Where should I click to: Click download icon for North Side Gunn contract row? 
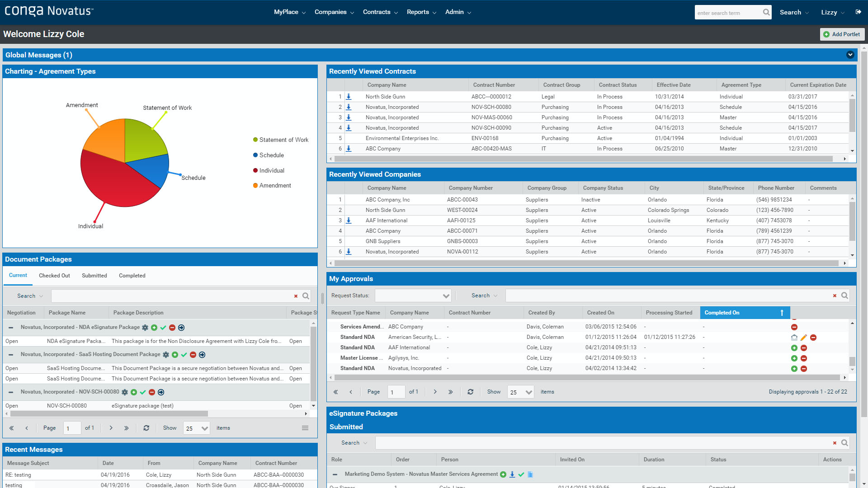tap(349, 97)
